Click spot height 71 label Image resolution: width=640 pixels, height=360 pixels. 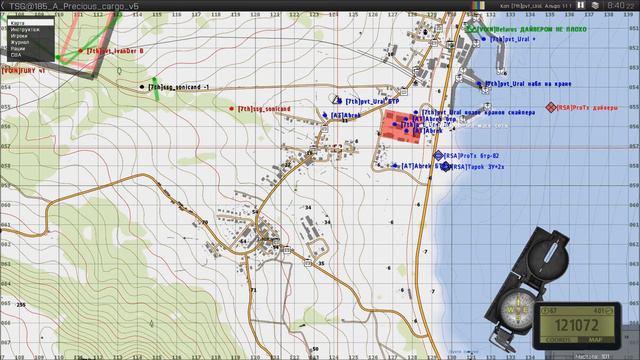(x=253, y=290)
